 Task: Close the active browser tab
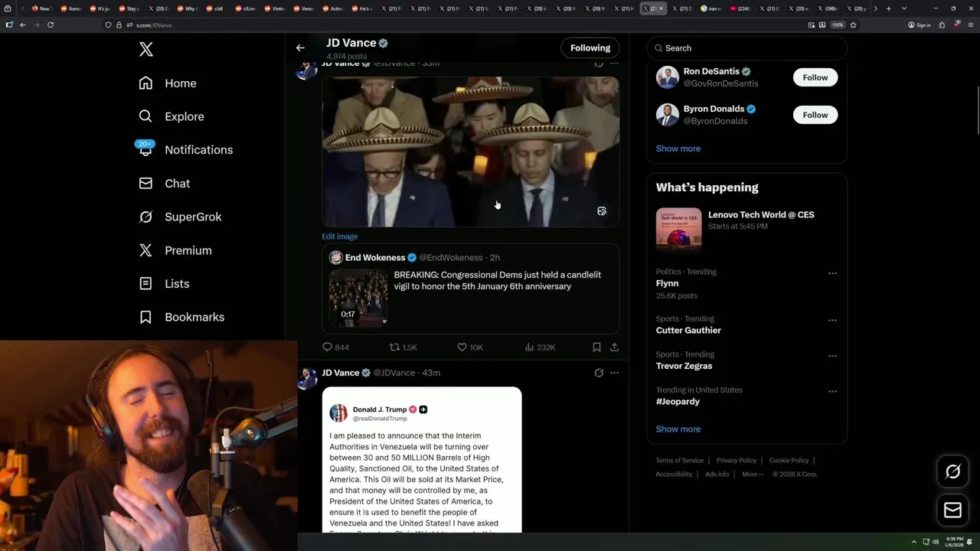[662, 8]
